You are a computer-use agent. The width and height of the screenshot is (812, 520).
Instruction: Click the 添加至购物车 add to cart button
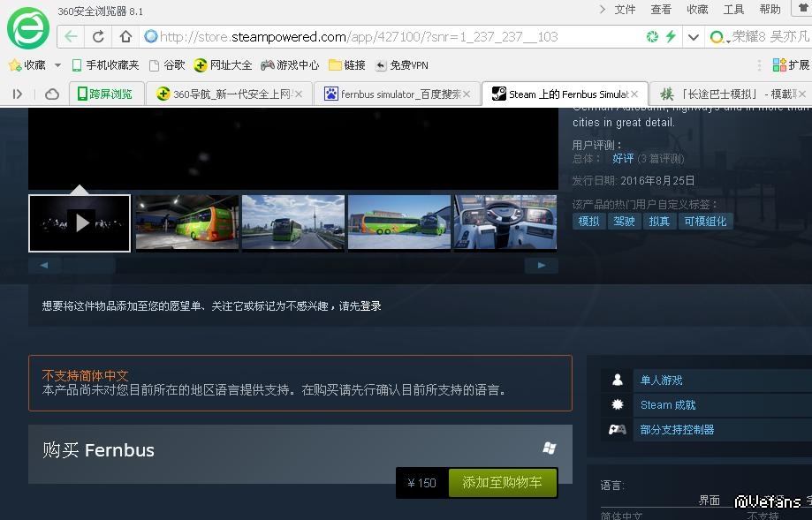pyautogui.click(x=503, y=483)
